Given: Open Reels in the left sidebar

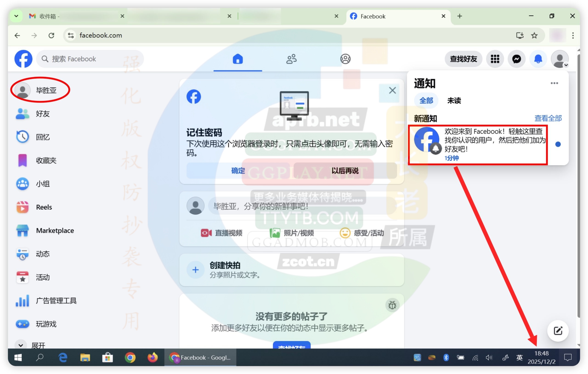Looking at the screenshot, I should click(44, 207).
